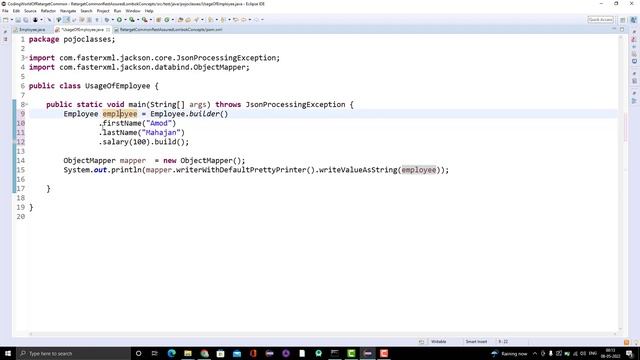Open the Mail app from the taskbar

(237, 353)
